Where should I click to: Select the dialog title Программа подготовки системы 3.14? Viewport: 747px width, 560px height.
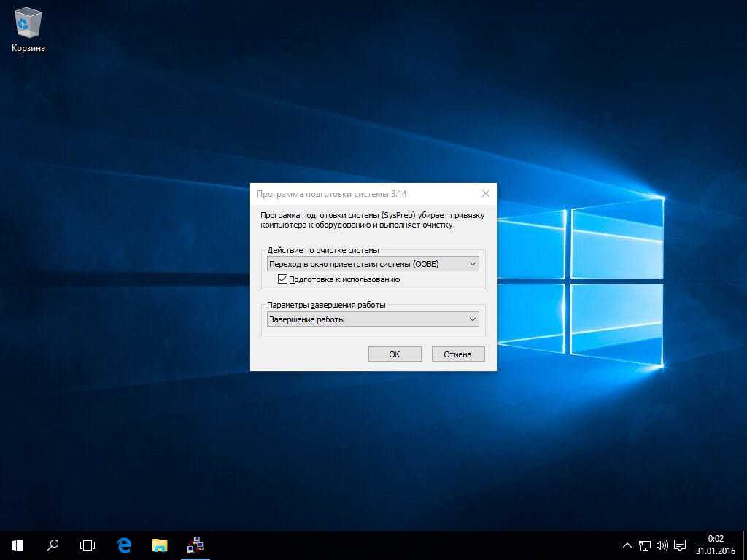(x=331, y=194)
